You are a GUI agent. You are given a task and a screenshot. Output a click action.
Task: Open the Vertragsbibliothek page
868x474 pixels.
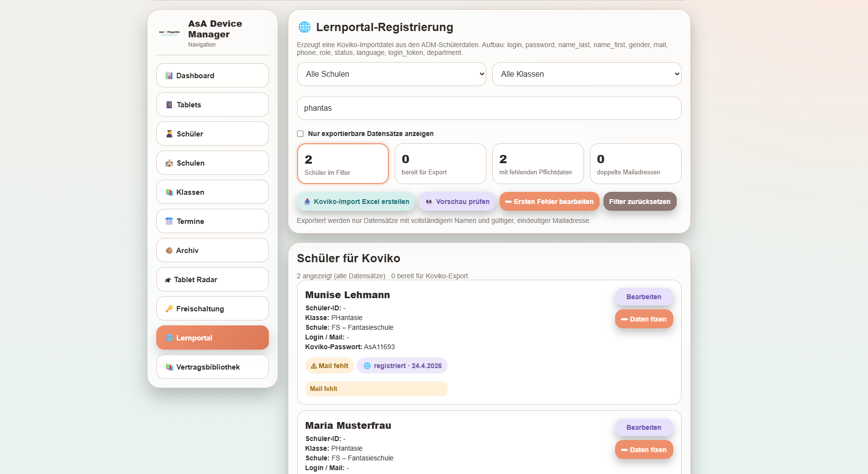[213, 367]
